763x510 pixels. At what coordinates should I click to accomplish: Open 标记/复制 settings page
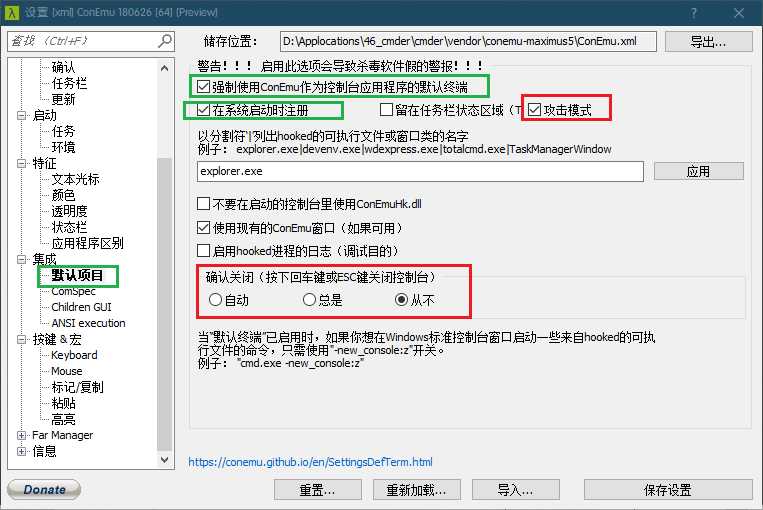[x=77, y=387]
